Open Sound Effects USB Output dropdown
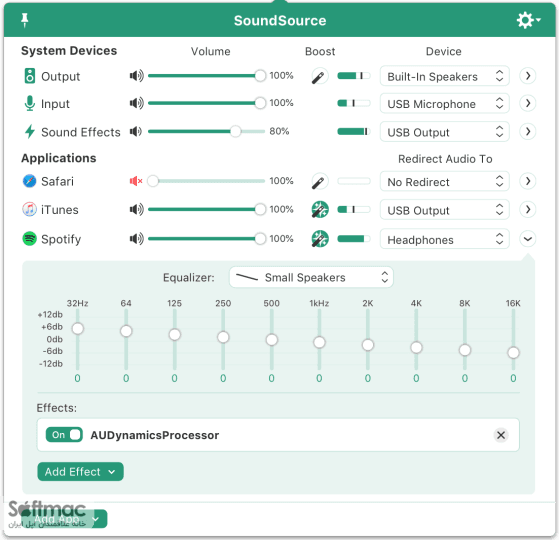 [445, 132]
